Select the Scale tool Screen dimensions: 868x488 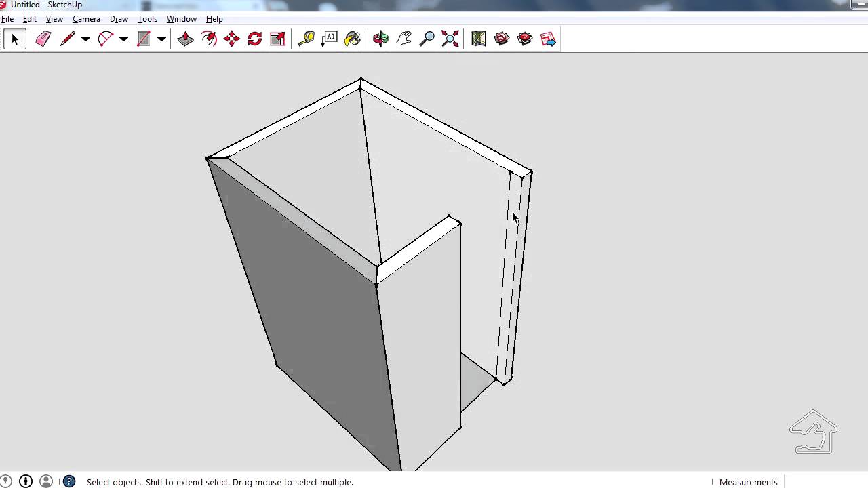click(x=277, y=39)
